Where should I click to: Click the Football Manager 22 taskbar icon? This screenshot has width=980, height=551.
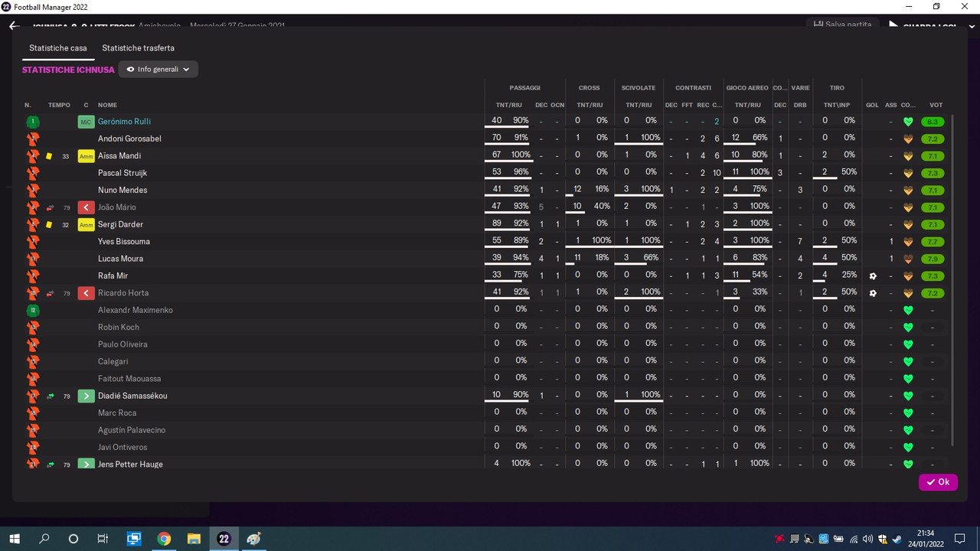pyautogui.click(x=224, y=539)
